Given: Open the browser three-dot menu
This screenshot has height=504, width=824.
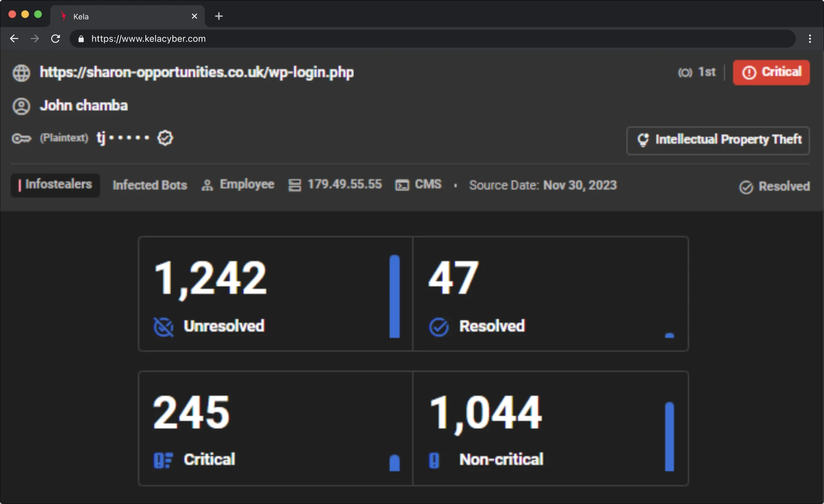Looking at the screenshot, I should (x=810, y=39).
